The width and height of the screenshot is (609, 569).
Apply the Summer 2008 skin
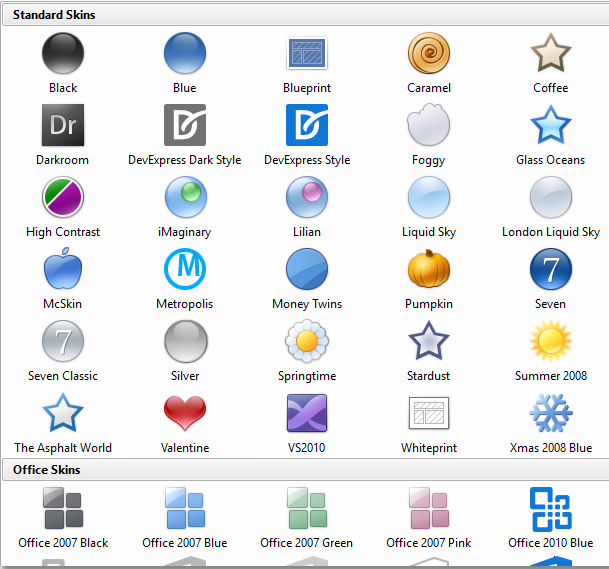[x=551, y=341]
